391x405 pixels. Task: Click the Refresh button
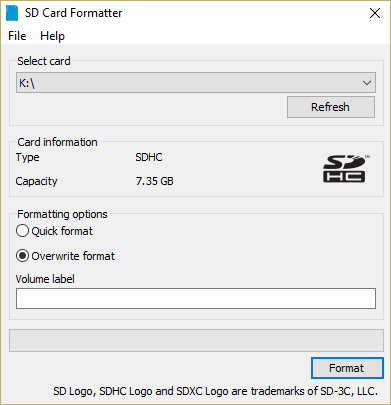click(x=331, y=107)
